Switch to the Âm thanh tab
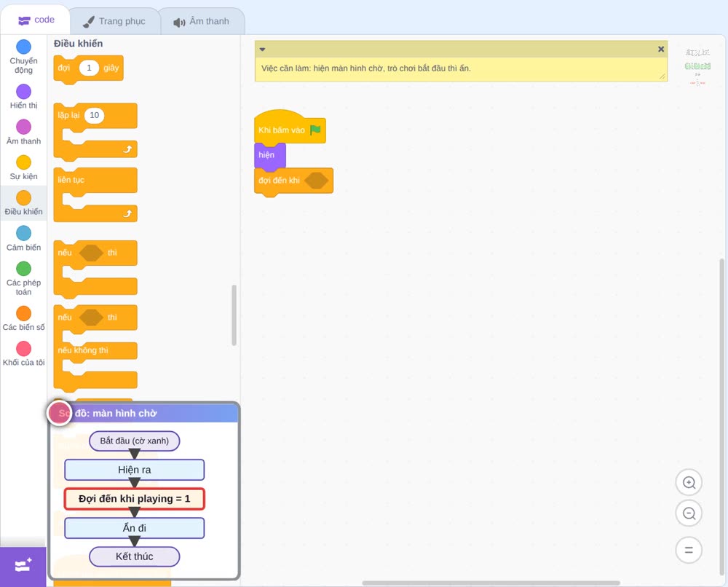The image size is (728, 587). click(x=201, y=21)
